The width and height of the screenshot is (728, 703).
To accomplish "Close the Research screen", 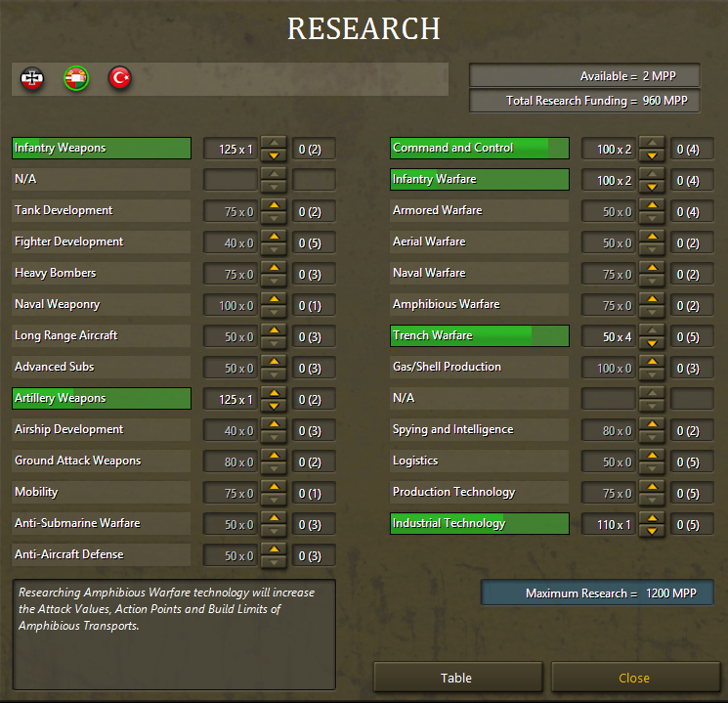I will 634,678.
